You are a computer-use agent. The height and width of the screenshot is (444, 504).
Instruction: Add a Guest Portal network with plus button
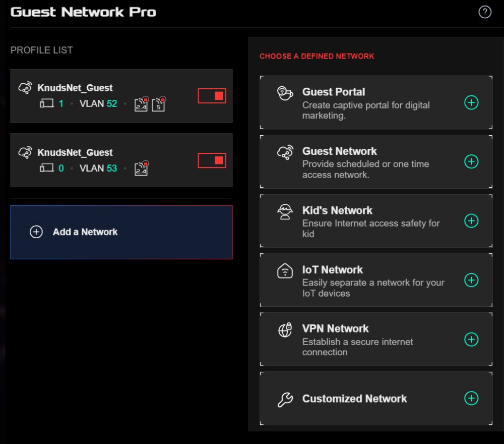[x=471, y=102]
